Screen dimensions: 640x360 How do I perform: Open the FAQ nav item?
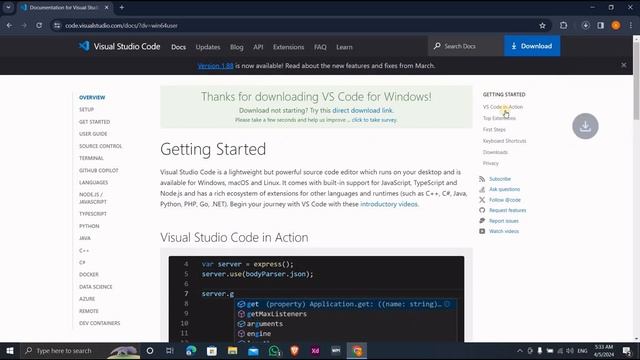320,47
